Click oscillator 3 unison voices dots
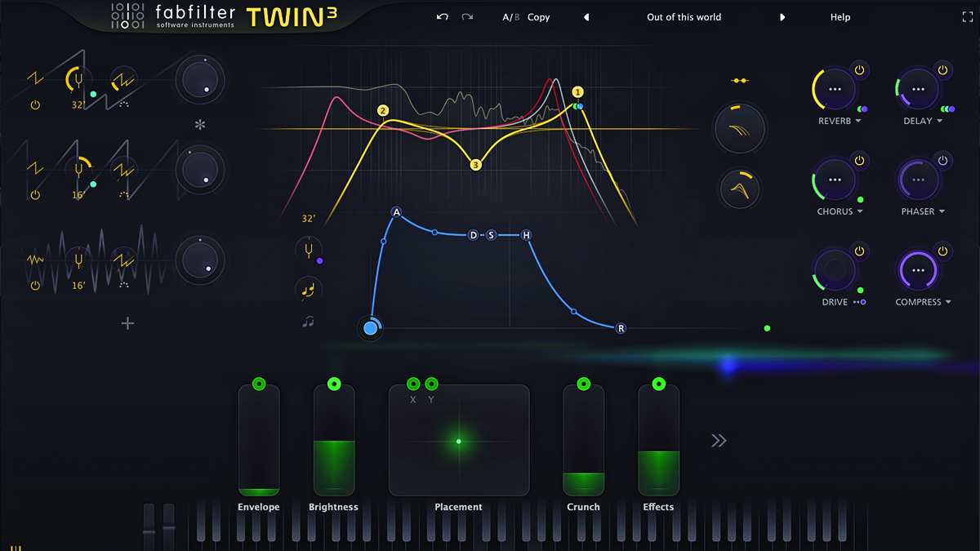 tap(123, 286)
